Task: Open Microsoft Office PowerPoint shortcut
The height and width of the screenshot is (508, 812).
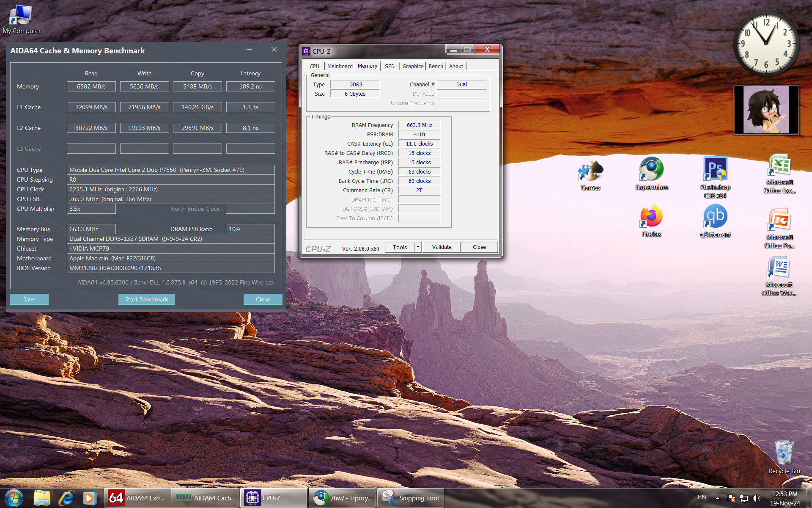Action: click(x=779, y=220)
